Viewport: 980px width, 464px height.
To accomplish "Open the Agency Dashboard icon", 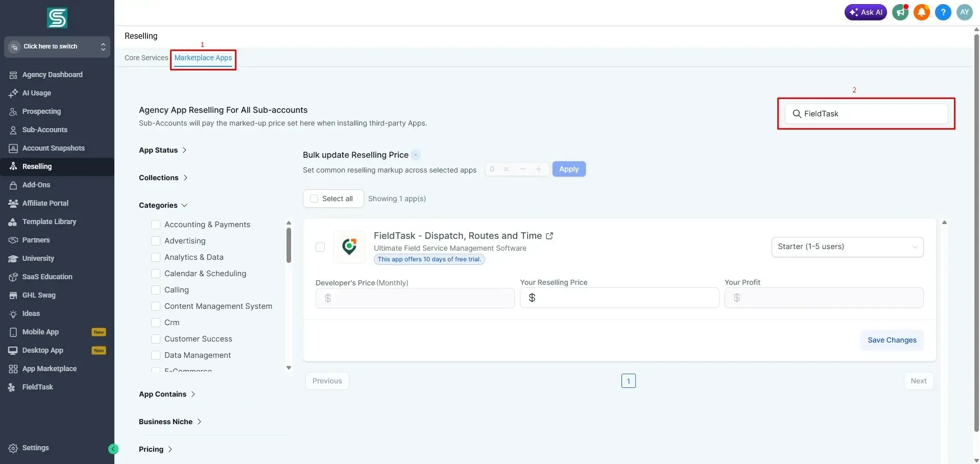I will coord(13,75).
